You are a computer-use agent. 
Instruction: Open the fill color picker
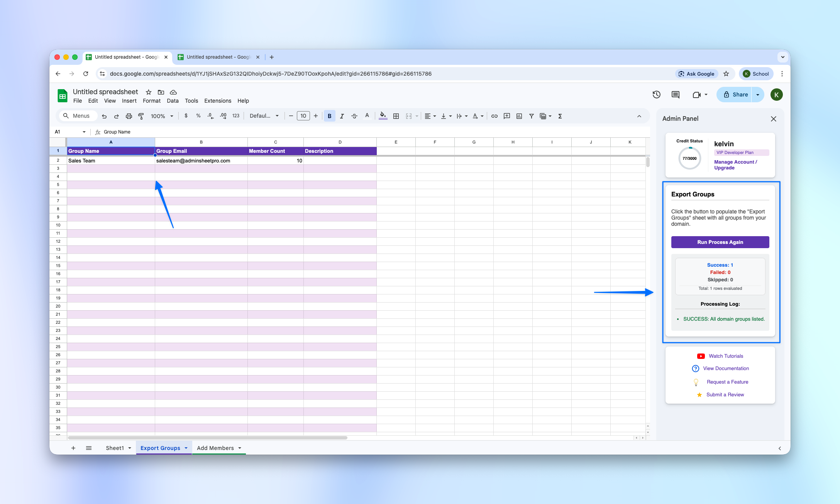pos(383,116)
